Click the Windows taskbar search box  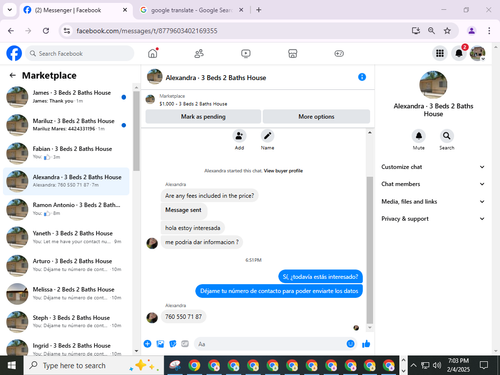coord(94,365)
